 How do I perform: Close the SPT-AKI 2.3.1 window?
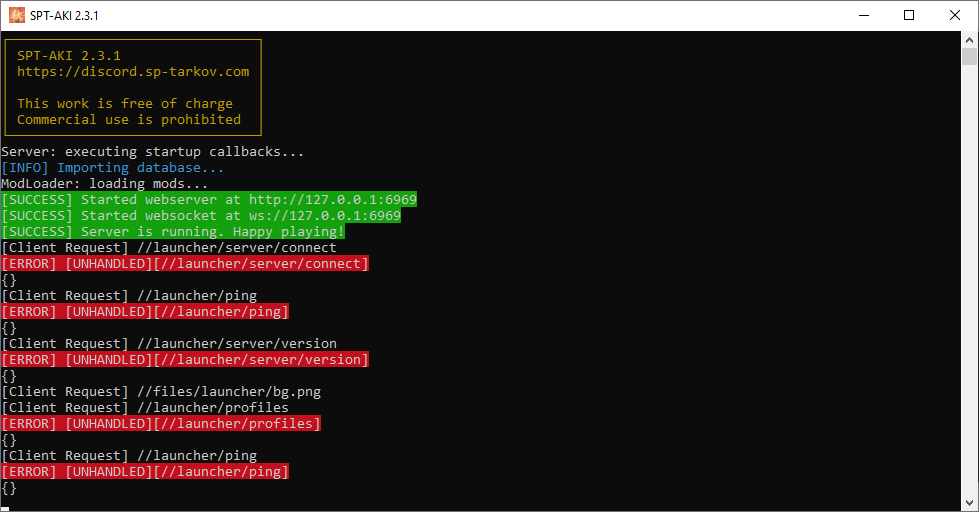click(955, 15)
